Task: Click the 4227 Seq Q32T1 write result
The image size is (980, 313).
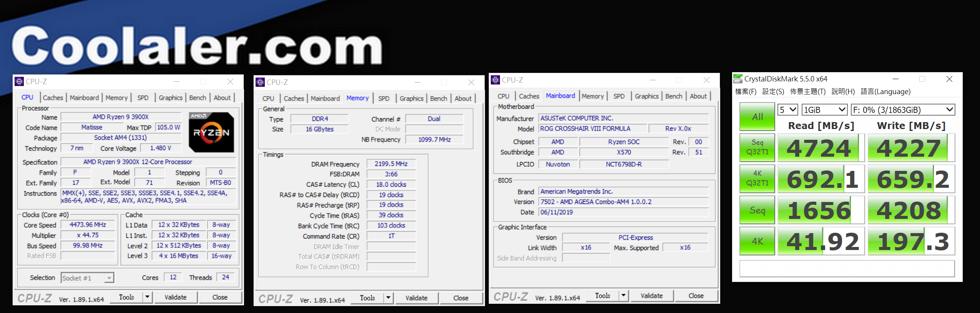Action: (911, 148)
